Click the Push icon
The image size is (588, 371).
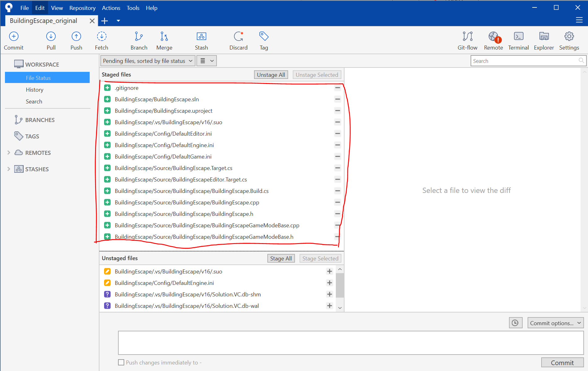coord(76,40)
